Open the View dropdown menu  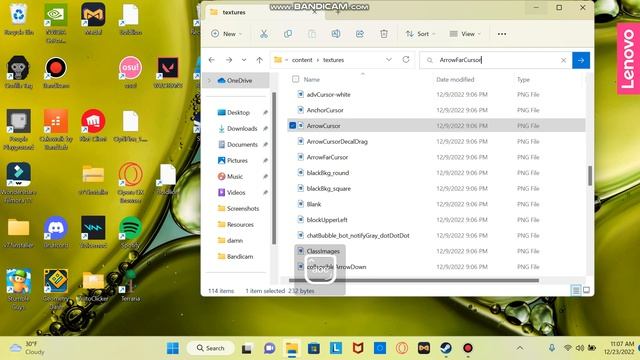(x=465, y=34)
